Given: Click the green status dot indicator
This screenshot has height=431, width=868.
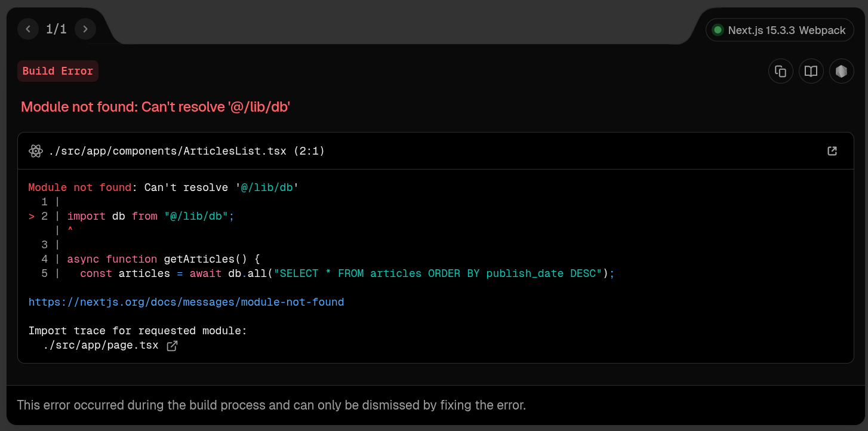Looking at the screenshot, I should 718,30.
